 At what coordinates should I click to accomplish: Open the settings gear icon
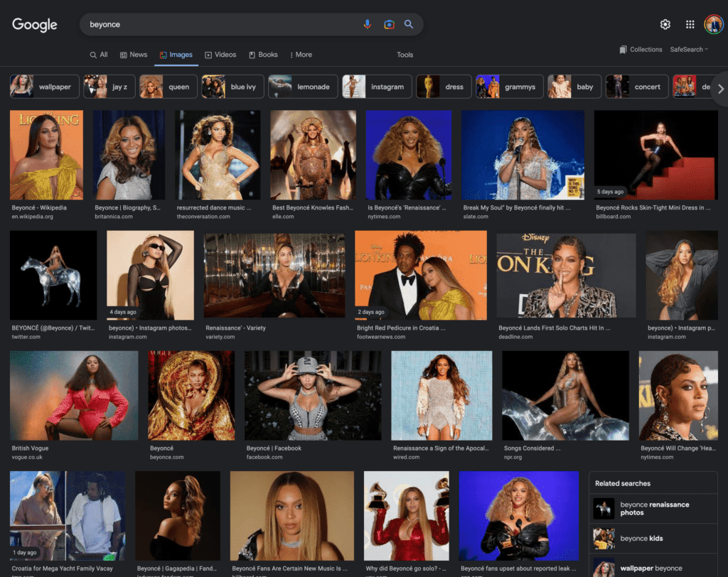click(665, 24)
